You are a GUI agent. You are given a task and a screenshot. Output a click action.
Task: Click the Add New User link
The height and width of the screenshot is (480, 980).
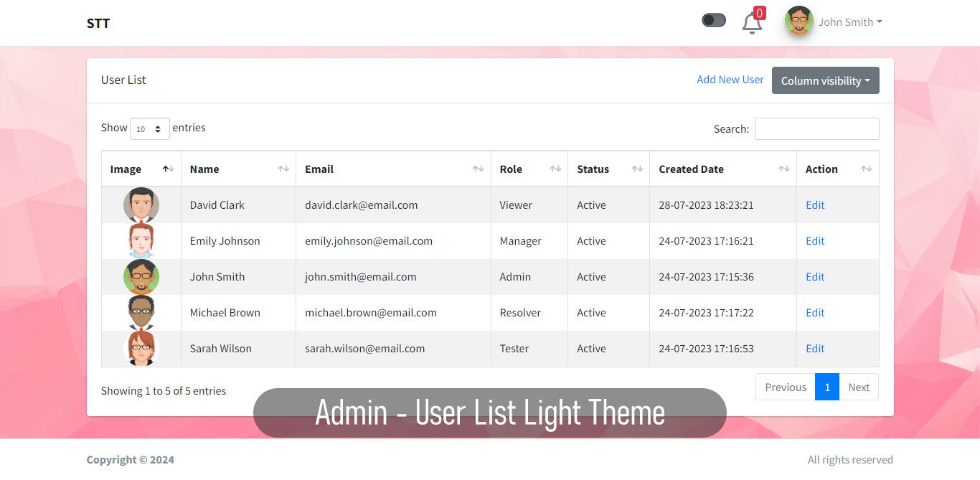tap(730, 80)
